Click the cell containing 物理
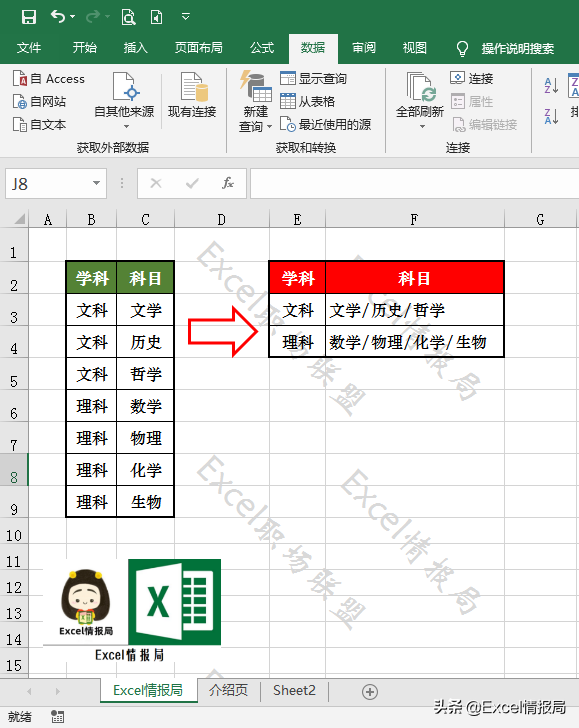 [145, 438]
